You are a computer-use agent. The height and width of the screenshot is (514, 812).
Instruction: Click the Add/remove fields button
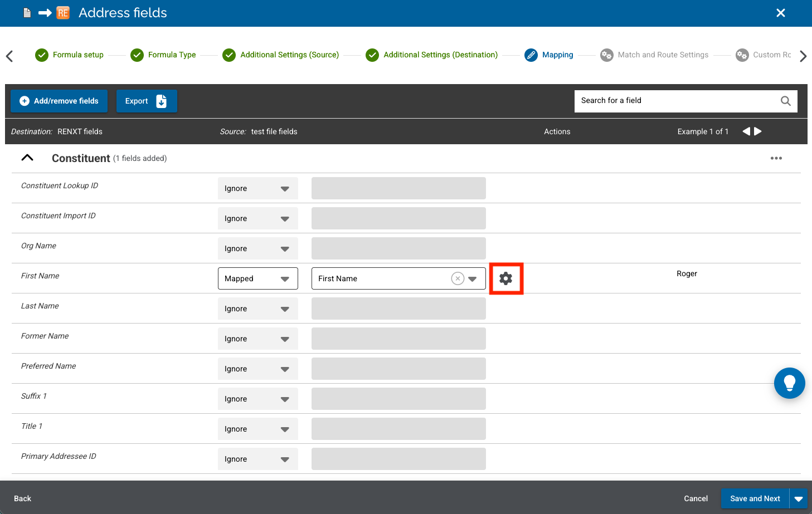pyautogui.click(x=59, y=101)
